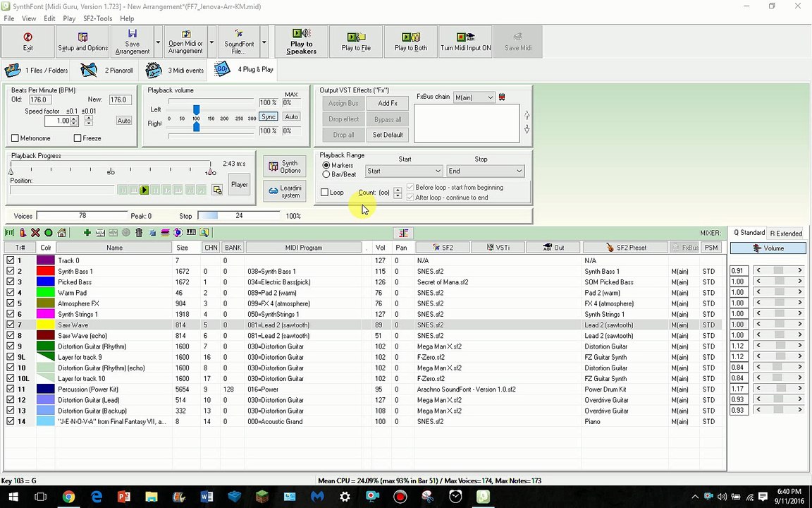Click the red X icon in track toolbar

35,233
